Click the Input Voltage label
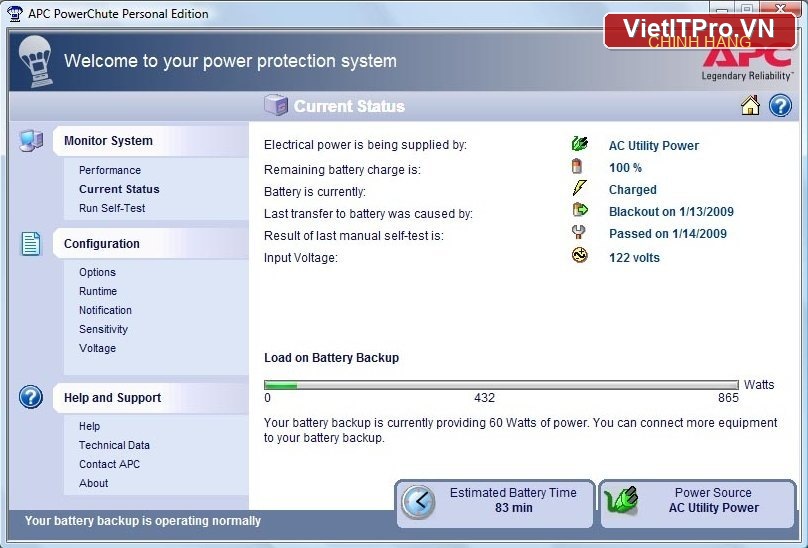The height and width of the screenshot is (548, 808). coord(301,258)
